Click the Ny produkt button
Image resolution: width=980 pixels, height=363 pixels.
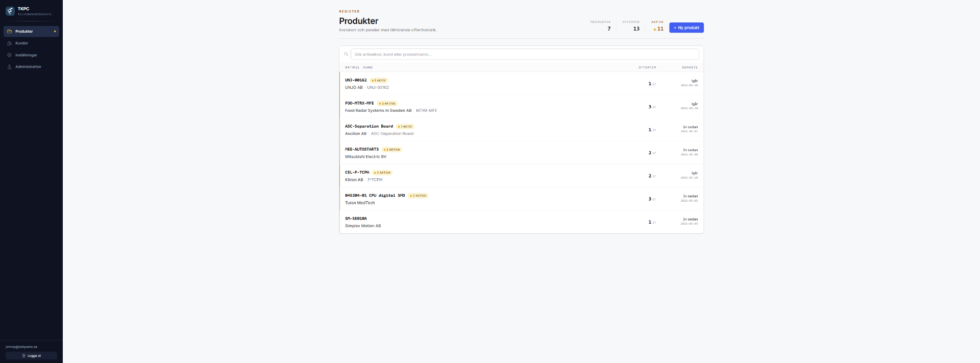tap(687, 28)
